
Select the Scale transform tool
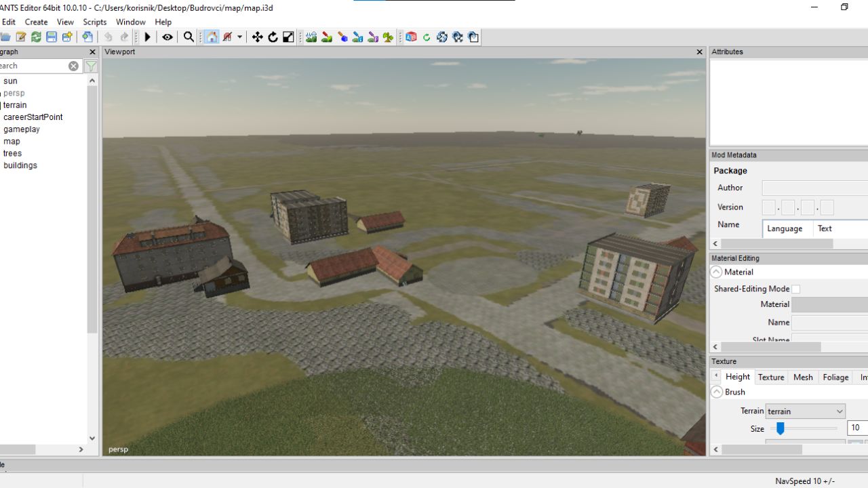tap(288, 37)
